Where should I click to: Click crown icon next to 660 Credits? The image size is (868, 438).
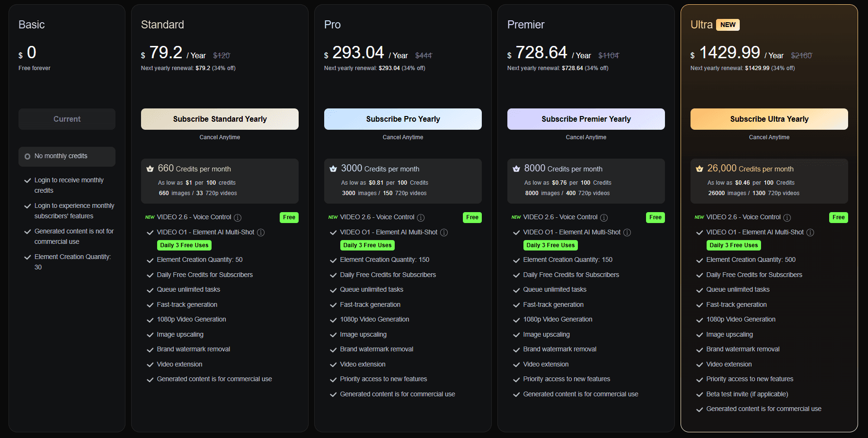point(150,169)
